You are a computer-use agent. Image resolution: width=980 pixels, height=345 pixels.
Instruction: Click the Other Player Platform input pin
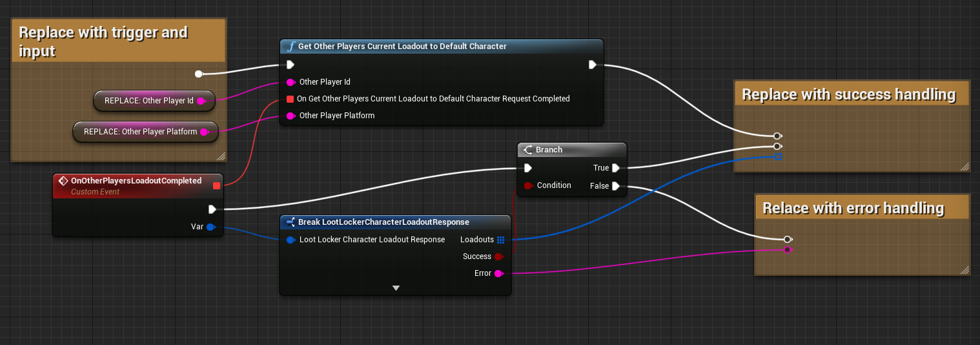point(291,116)
